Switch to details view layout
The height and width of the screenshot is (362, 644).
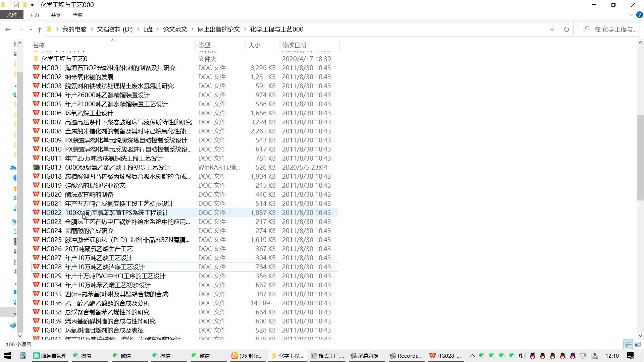point(628,344)
